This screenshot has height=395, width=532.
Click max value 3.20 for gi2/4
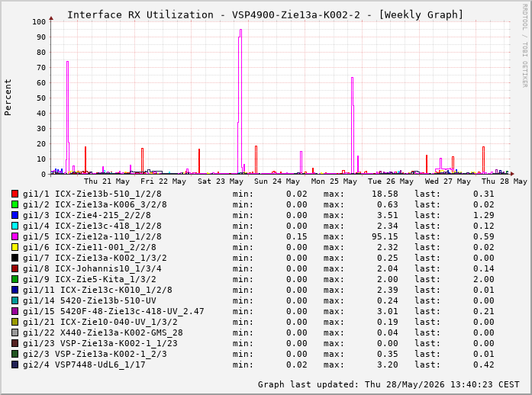pos(388,364)
